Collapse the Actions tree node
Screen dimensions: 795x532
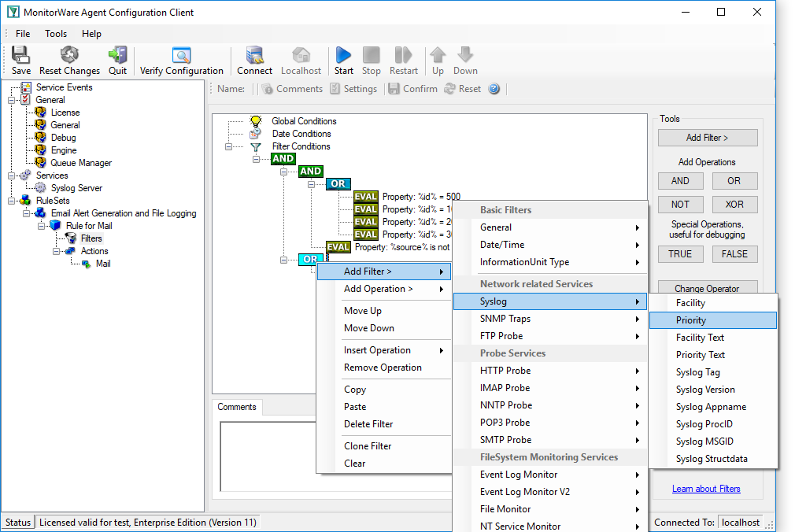pos(56,251)
